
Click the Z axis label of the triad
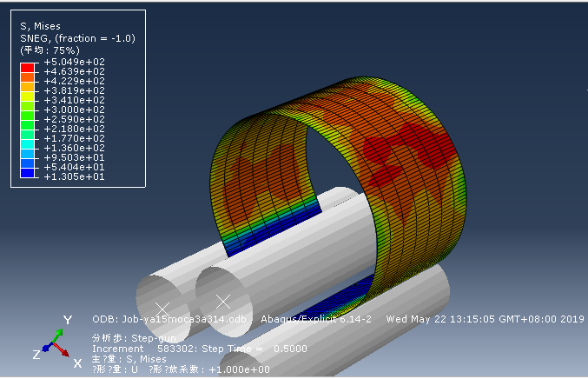tap(36, 355)
